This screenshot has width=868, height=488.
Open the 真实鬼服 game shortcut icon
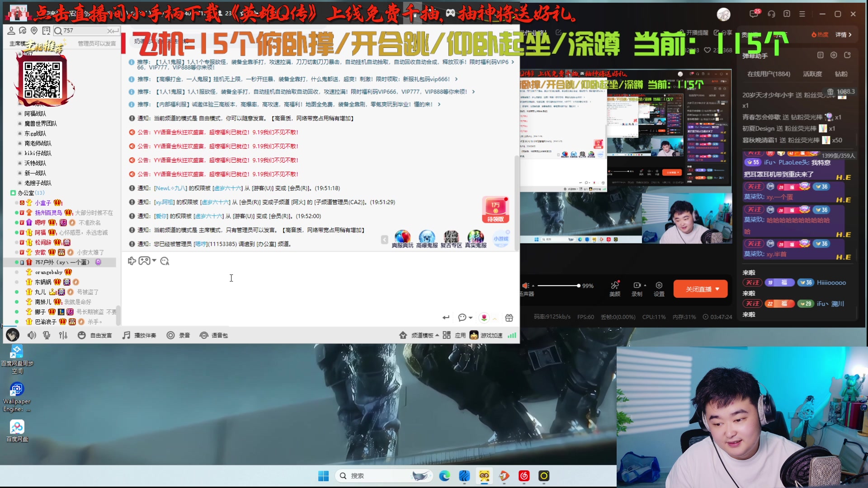pos(476,239)
